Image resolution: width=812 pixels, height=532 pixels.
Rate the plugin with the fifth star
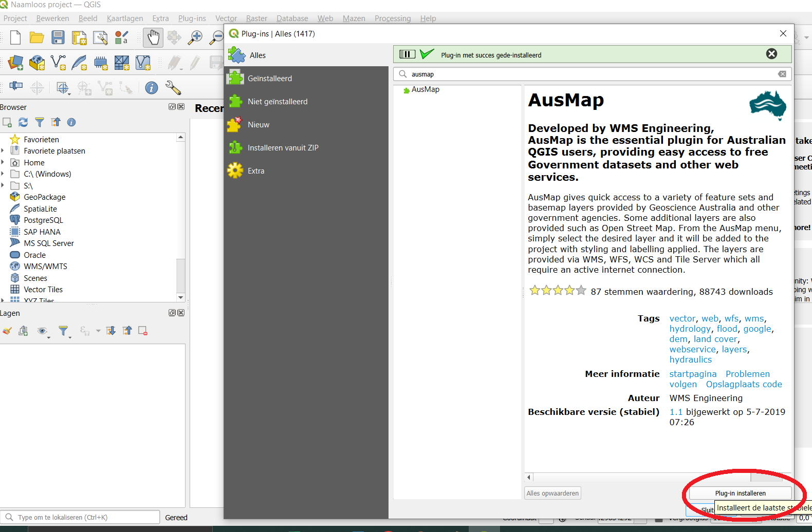click(x=581, y=291)
